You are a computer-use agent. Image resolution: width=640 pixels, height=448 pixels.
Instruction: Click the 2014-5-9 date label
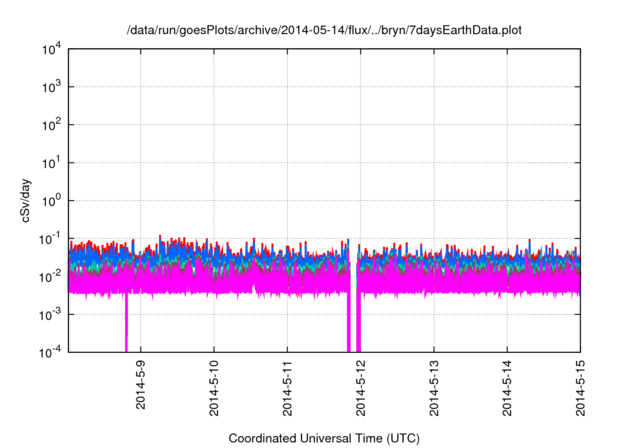coord(140,385)
